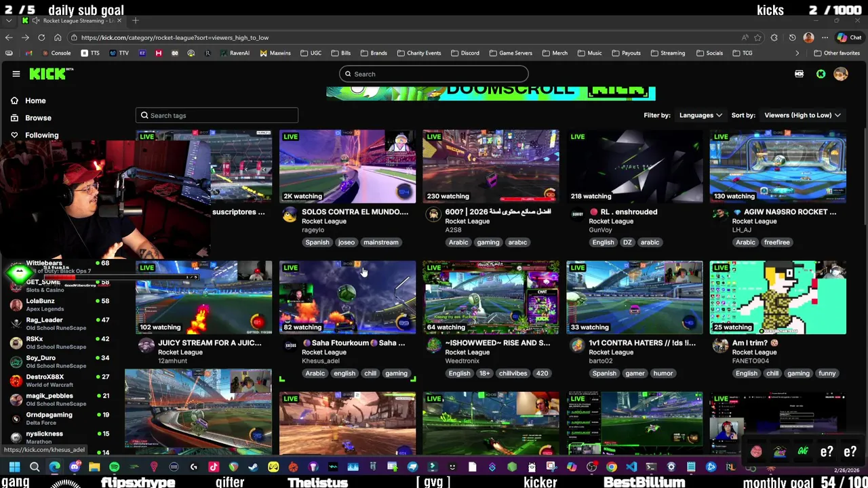Click the A2S8 channel avatar
Screen dimensions: 868x488
pos(433,215)
